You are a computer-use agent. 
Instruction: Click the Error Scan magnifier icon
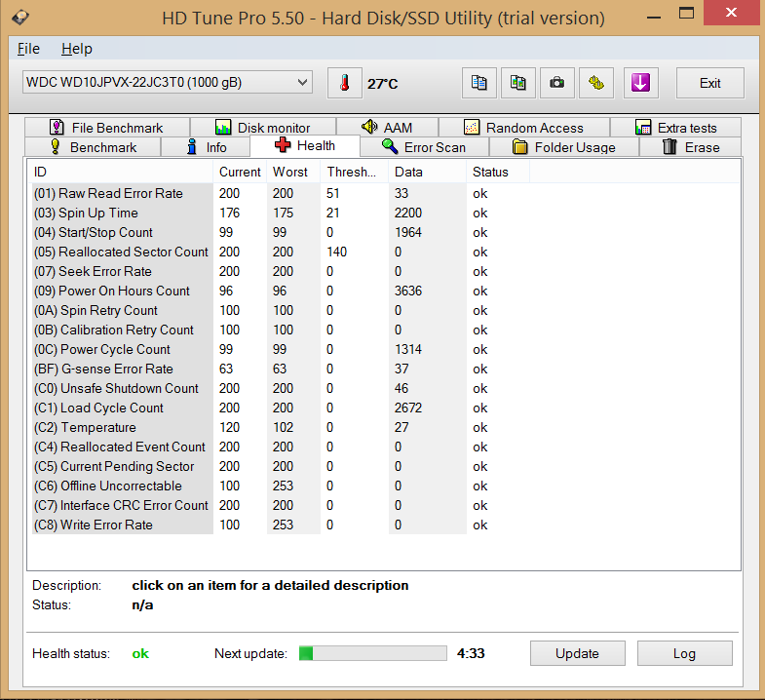[390, 146]
